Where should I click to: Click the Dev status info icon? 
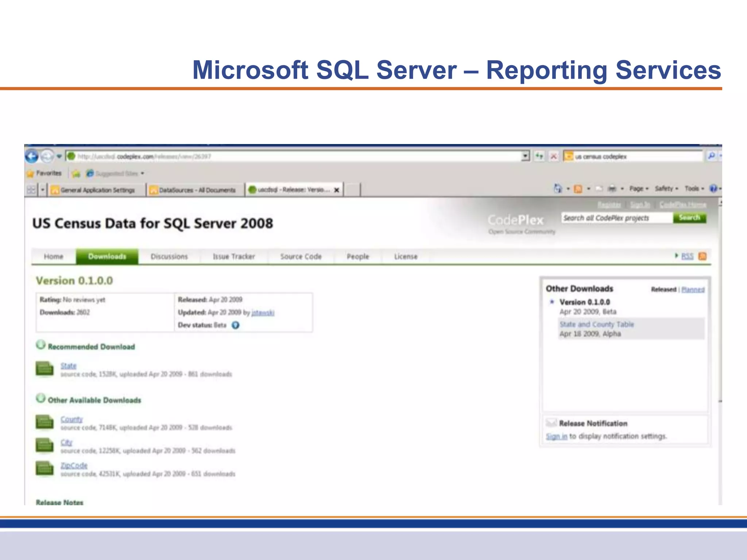click(x=236, y=325)
